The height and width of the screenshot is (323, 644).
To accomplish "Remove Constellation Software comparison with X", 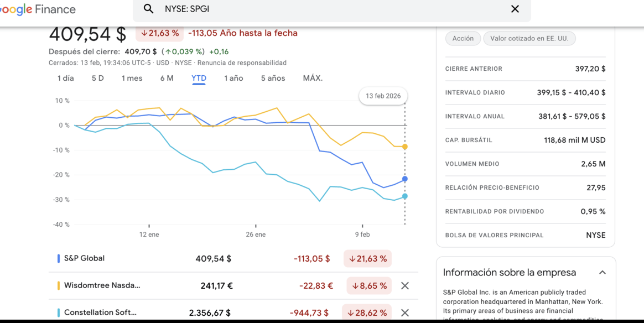I will [405, 312].
